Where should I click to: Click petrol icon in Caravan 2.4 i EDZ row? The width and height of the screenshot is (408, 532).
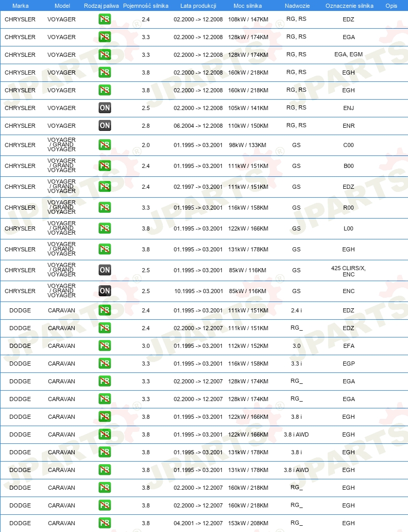[x=104, y=310]
